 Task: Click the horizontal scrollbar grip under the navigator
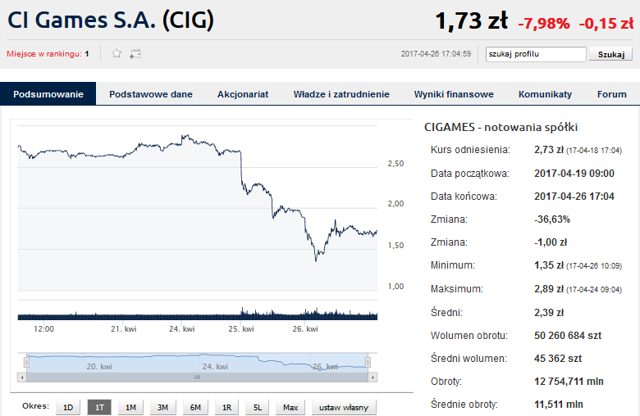tap(197, 377)
